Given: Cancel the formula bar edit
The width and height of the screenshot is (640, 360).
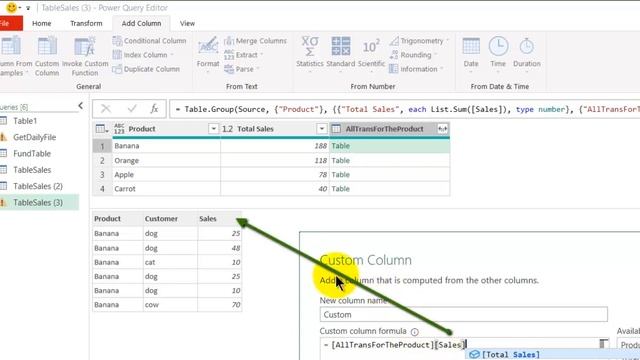Looking at the screenshot, I should pyautogui.click(x=106, y=109).
